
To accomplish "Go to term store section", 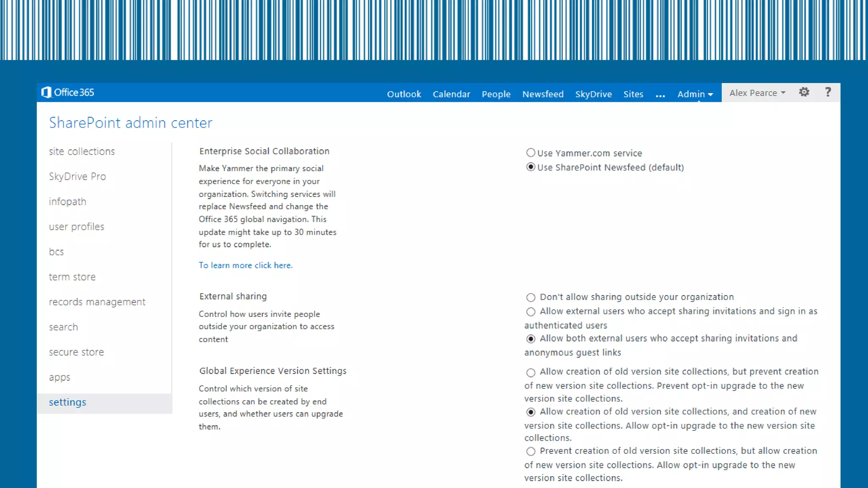I will tap(72, 277).
